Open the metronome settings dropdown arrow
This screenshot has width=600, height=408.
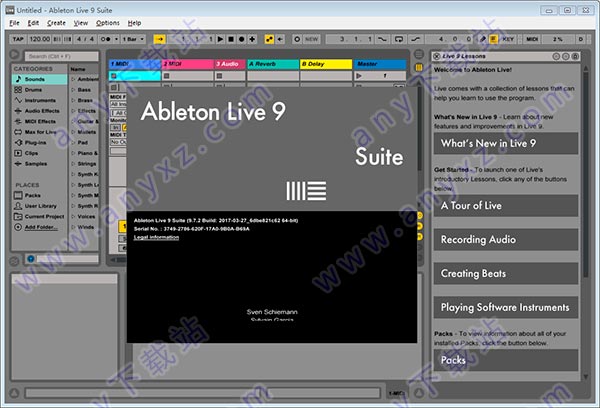[x=116, y=39]
